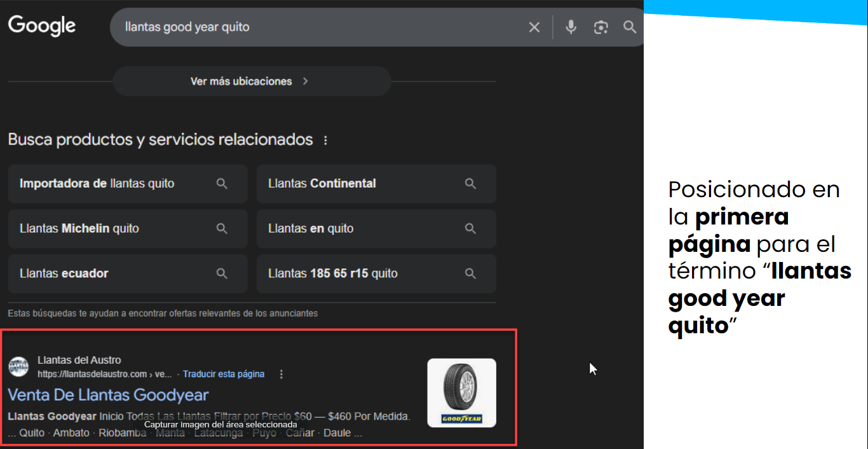This screenshot has width=868, height=449.
Task: Click the llantasdelaustro.com URL breadcrumb
Action: coord(105,374)
